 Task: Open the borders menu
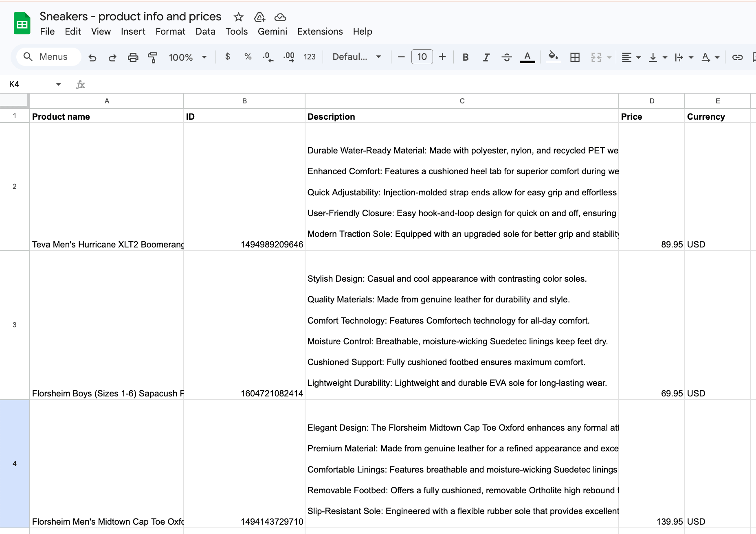click(575, 57)
